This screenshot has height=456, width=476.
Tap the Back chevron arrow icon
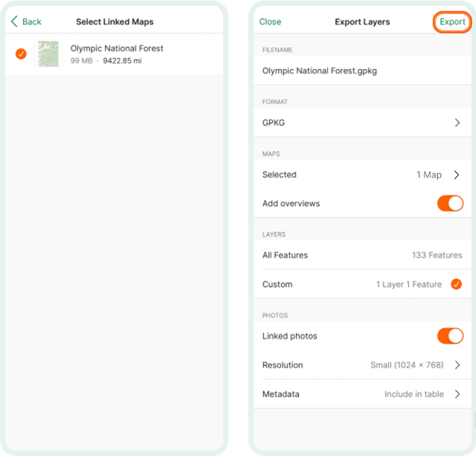[x=15, y=22]
